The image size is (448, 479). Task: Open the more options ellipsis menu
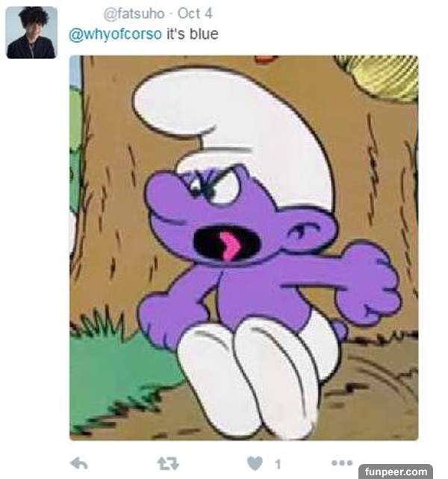[x=342, y=463]
